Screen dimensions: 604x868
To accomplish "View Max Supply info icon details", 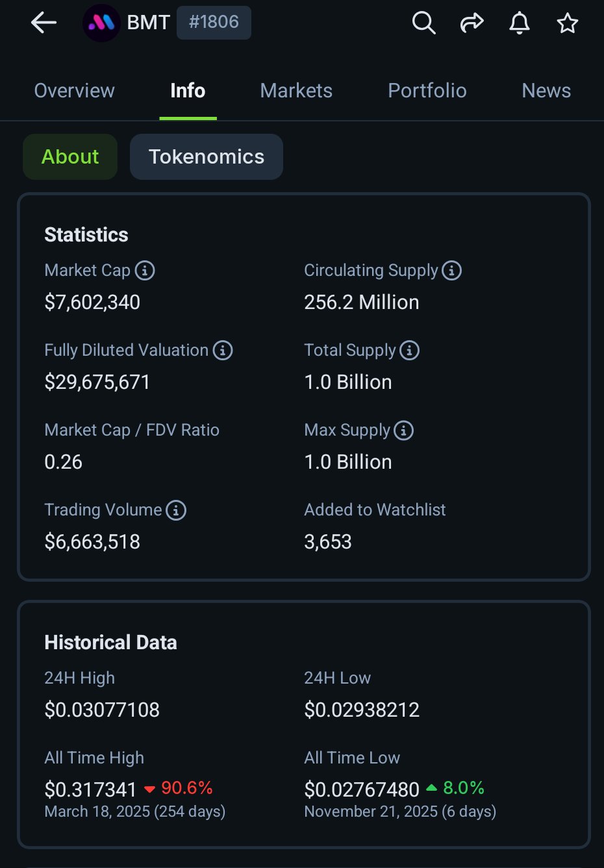I will [403, 430].
